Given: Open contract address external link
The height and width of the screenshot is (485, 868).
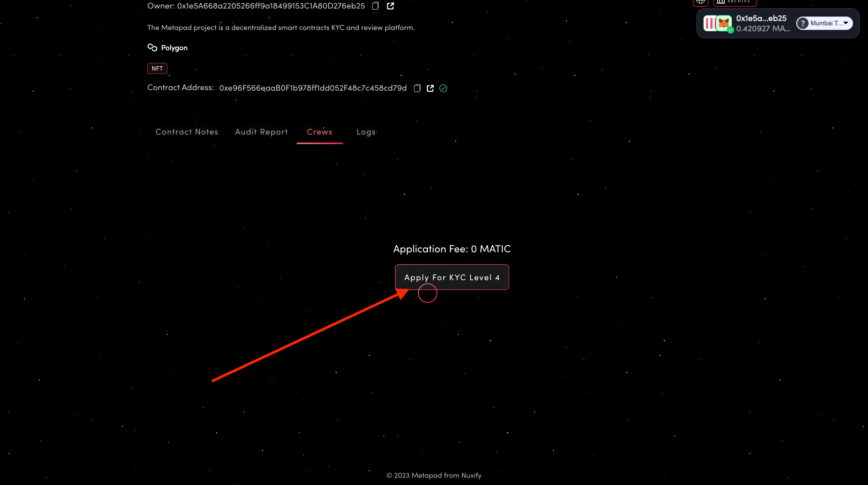Looking at the screenshot, I should 430,88.
